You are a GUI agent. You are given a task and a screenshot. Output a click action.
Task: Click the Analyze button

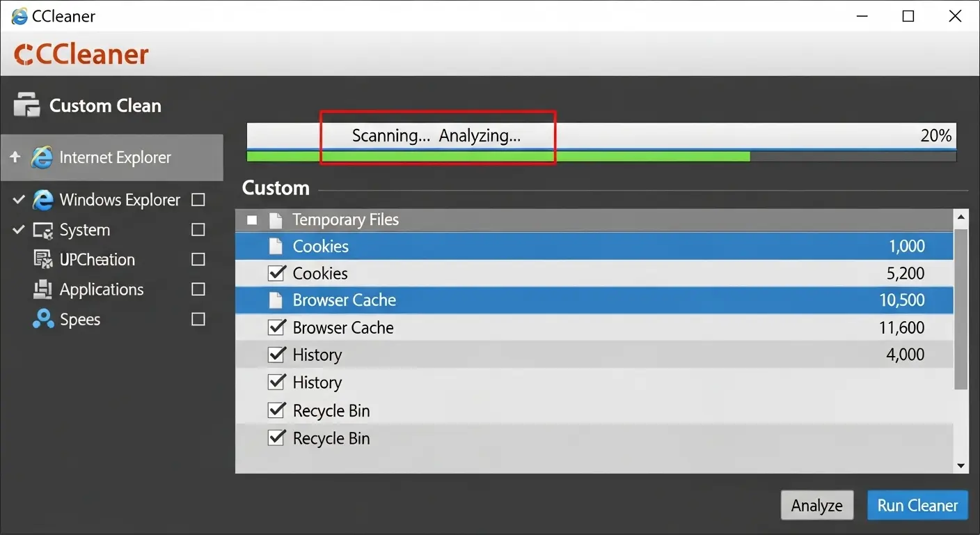click(817, 505)
